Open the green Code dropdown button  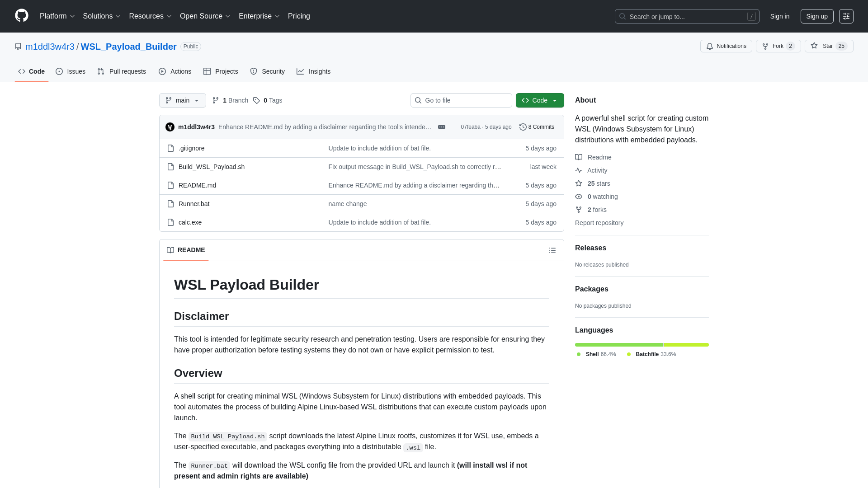tap(540, 100)
